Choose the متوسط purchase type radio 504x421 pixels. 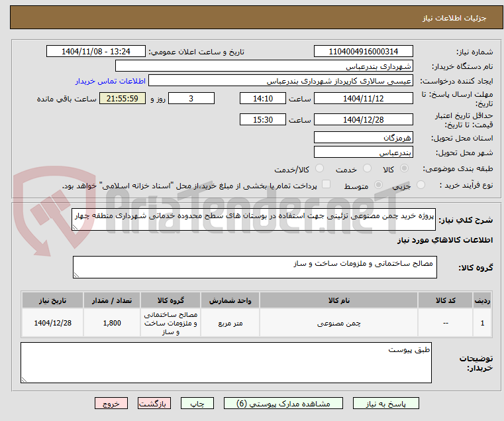click(378, 185)
